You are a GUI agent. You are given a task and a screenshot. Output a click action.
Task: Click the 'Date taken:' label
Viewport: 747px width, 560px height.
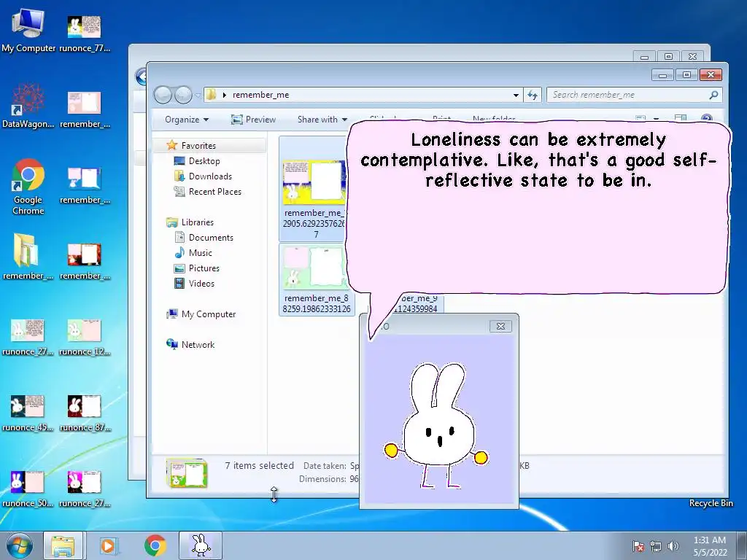tap(325, 466)
